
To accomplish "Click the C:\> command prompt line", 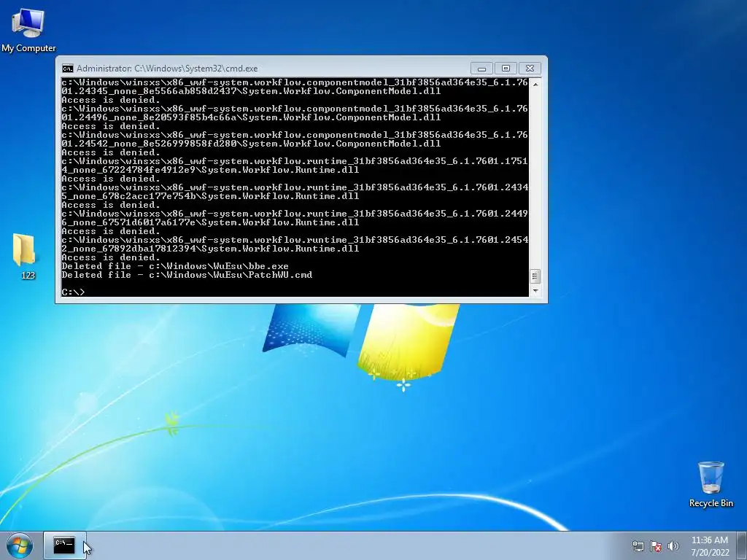I will pos(73,292).
